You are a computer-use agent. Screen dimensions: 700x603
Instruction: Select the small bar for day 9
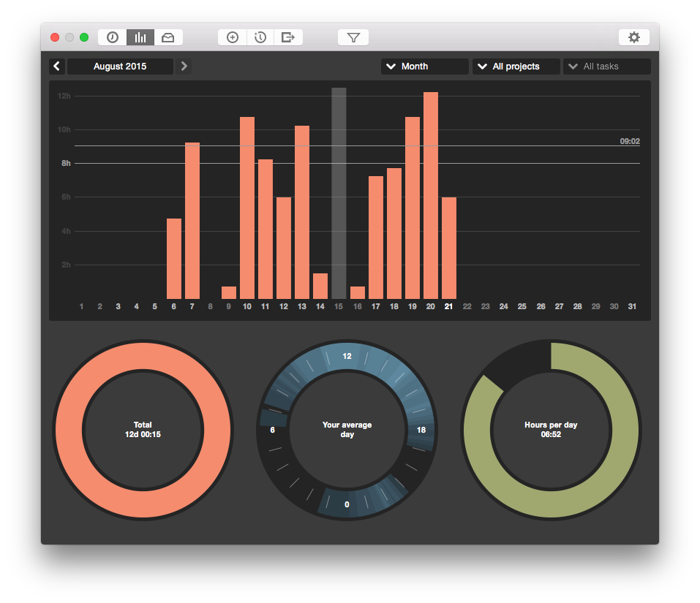click(229, 292)
